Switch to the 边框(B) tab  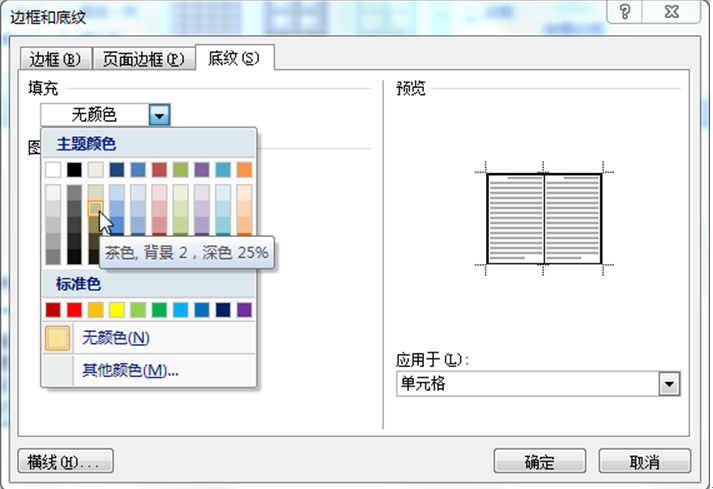pyautogui.click(x=54, y=58)
